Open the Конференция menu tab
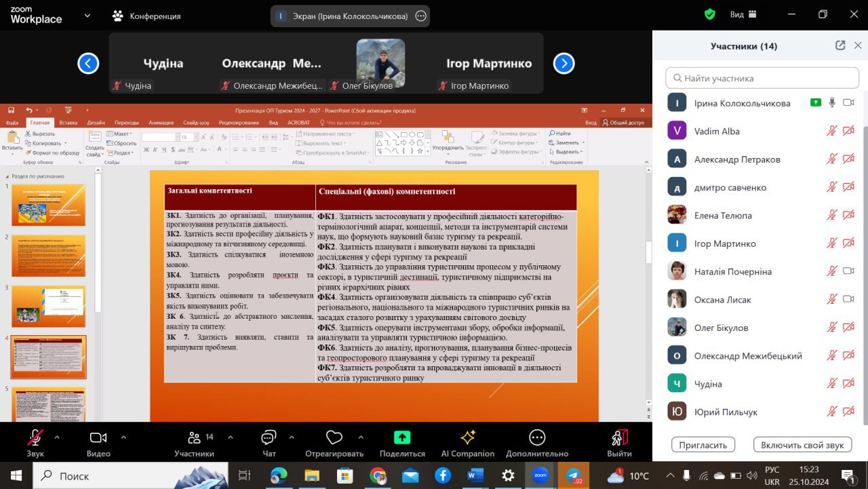 (x=146, y=16)
